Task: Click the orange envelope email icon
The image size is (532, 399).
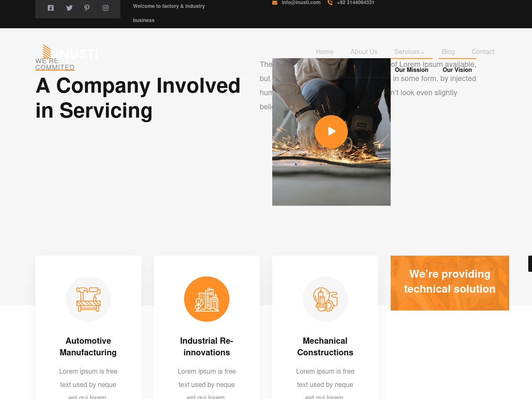Action: pos(275,2)
